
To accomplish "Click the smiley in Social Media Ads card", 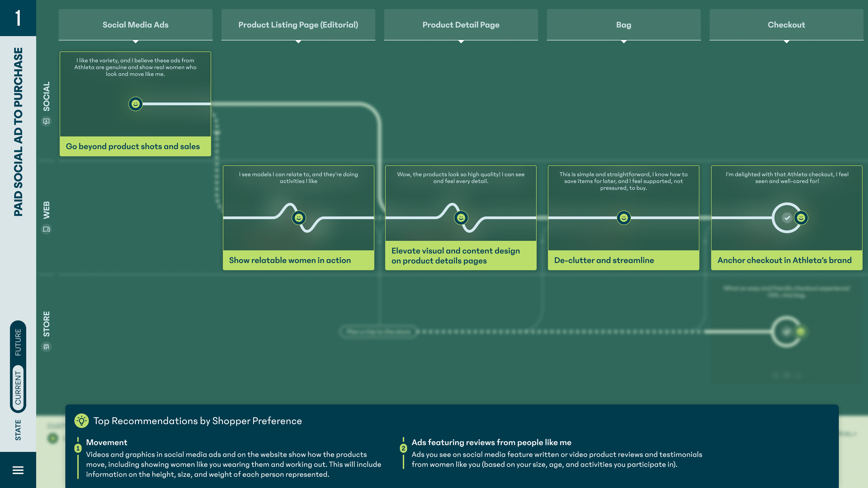I will (x=135, y=104).
